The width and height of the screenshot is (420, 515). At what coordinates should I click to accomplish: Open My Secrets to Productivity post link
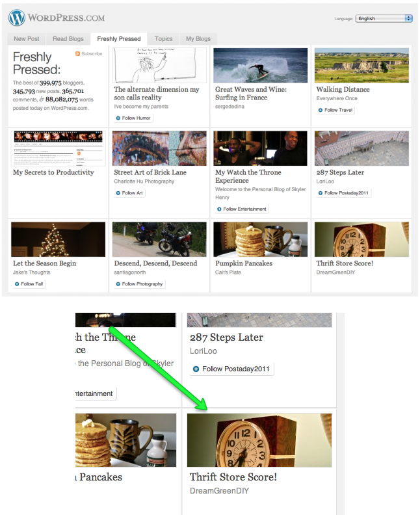pyautogui.click(x=53, y=172)
